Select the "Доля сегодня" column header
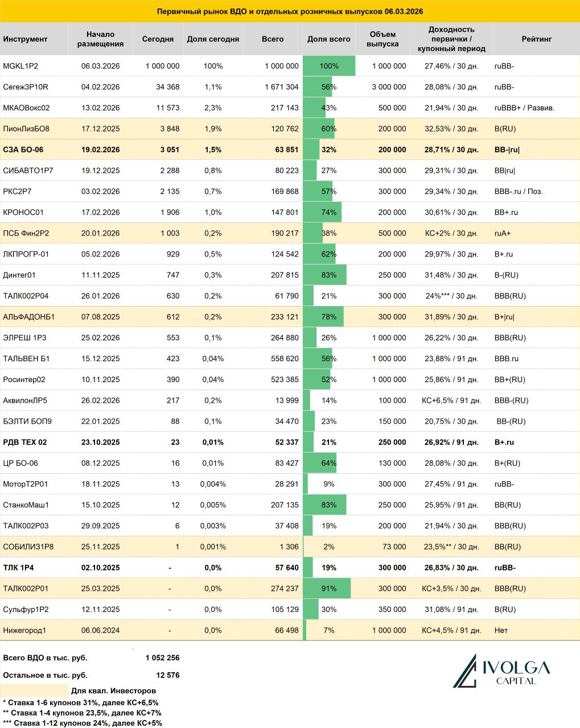The width and height of the screenshot is (580, 728). click(x=213, y=39)
